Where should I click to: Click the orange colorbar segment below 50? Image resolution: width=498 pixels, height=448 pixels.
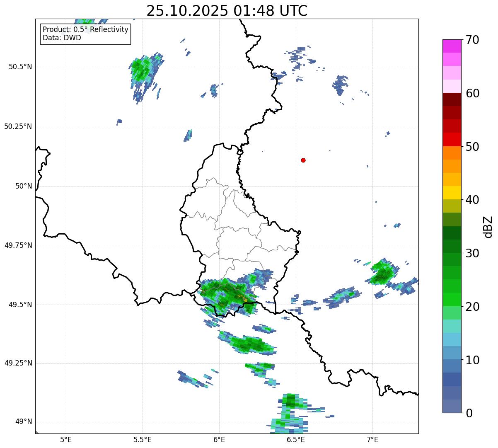pyautogui.click(x=452, y=153)
